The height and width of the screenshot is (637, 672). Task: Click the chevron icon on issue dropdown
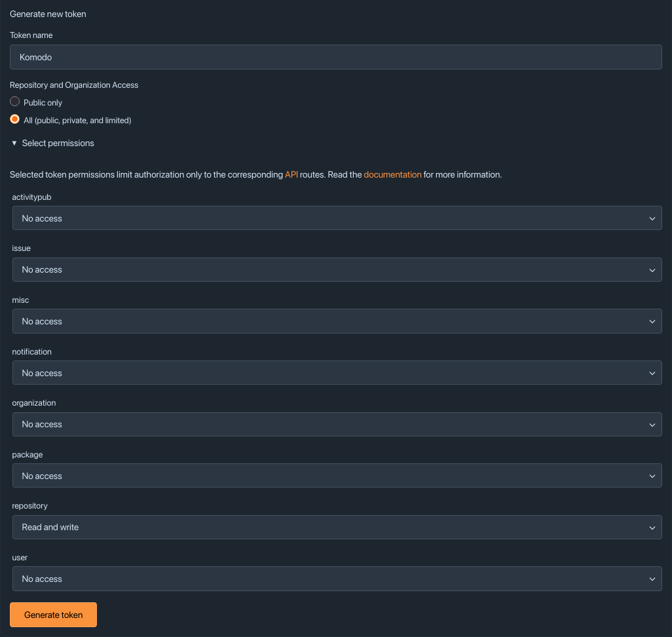(x=652, y=270)
